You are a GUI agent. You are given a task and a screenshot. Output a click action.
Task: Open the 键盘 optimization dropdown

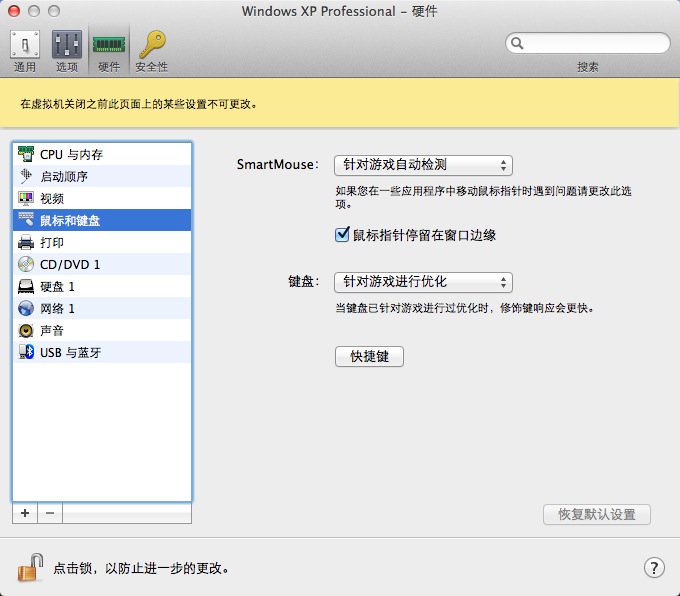(423, 282)
